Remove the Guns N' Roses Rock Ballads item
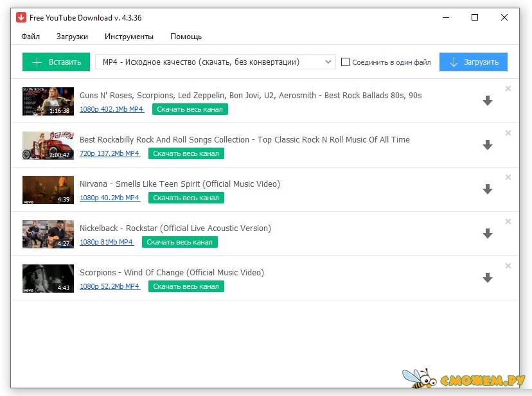 click(x=508, y=89)
